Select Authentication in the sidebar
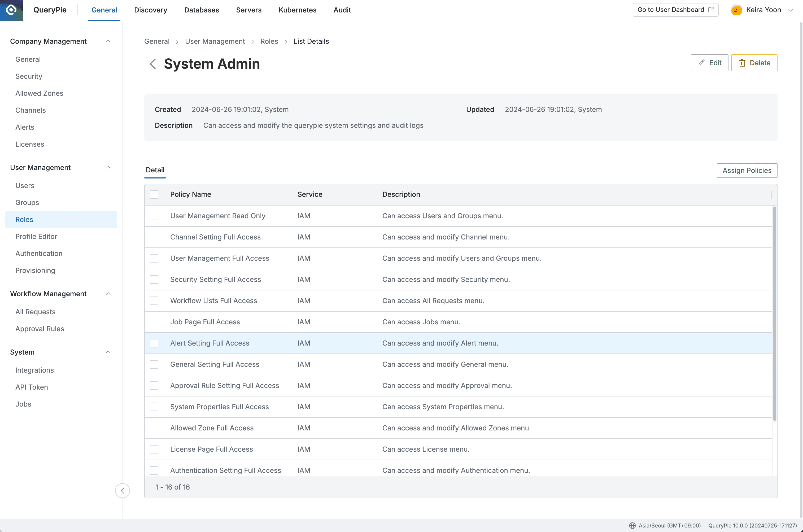The height and width of the screenshot is (532, 803). [39, 253]
